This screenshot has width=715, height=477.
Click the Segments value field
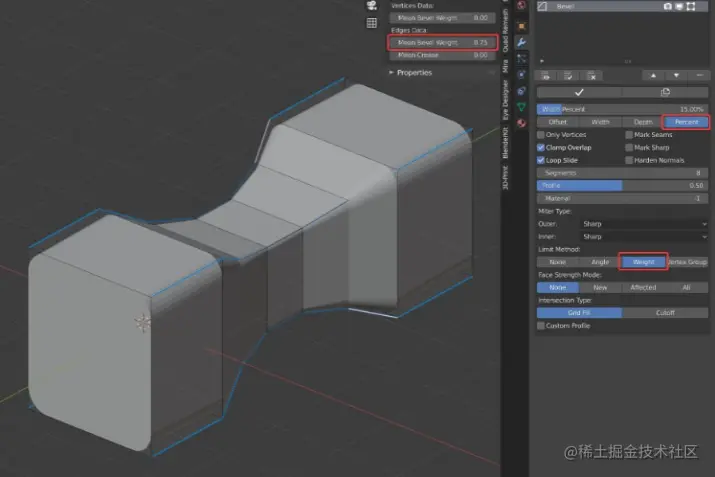622,173
